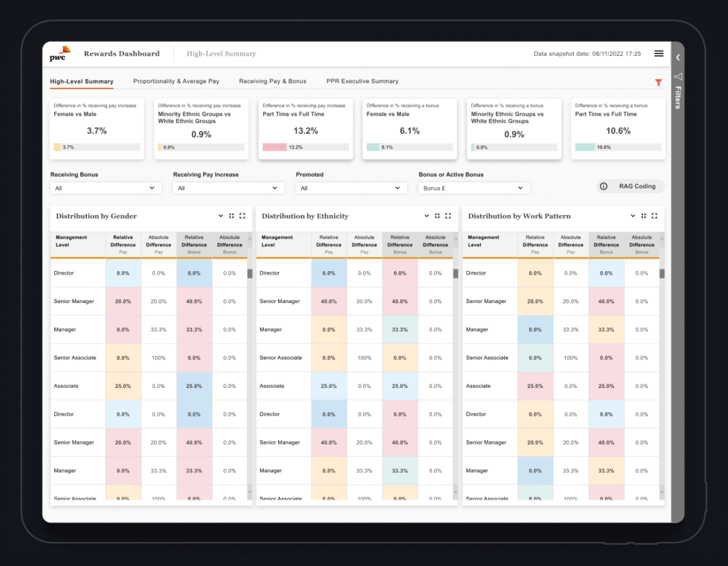Viewport: 728px width, 566px height.
Task: Click the Gender table vertical scrollbar thumb
Action: click(x=250, y=274)
